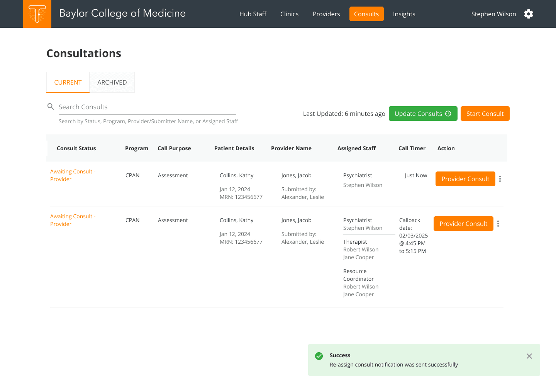The width and height of the screenshot is (556, 392).
Task: Click the Baylor College of Medicine logo icon
Action: coord(37,14)
